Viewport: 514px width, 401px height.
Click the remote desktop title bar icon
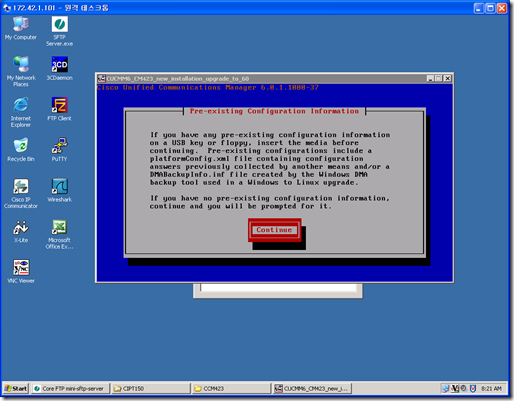click(7, 8)
